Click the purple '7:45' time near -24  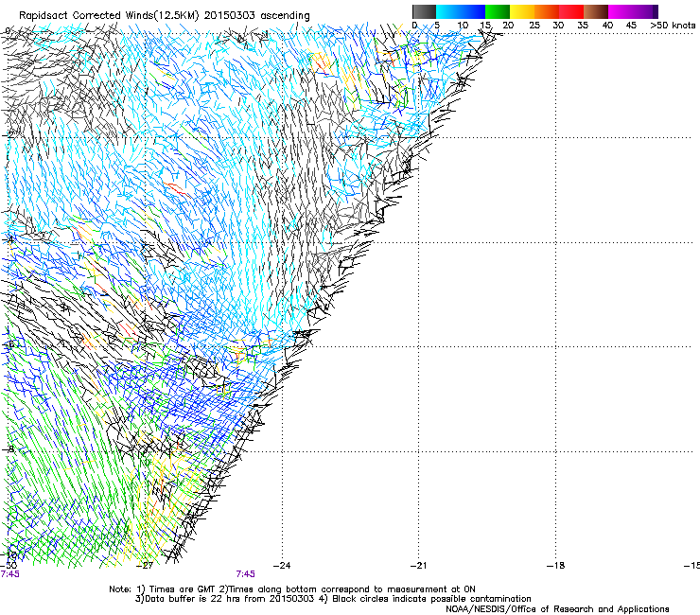[246, 574]
